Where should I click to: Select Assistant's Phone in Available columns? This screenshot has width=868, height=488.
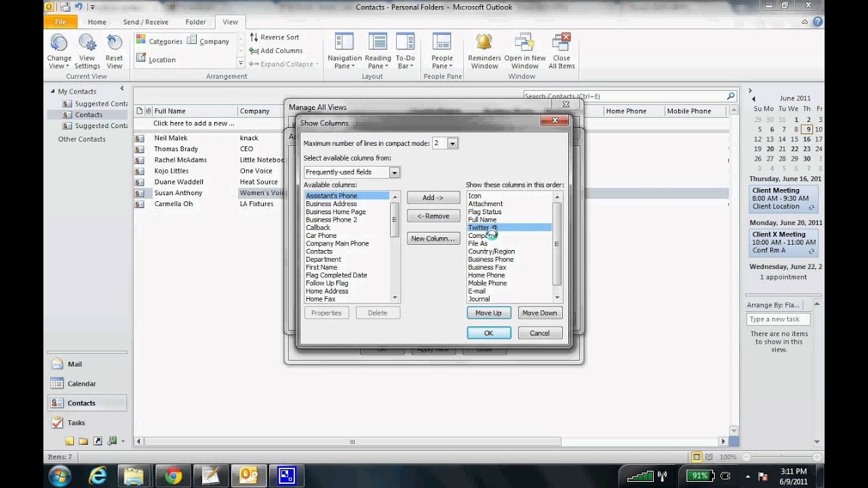point(347,196)
